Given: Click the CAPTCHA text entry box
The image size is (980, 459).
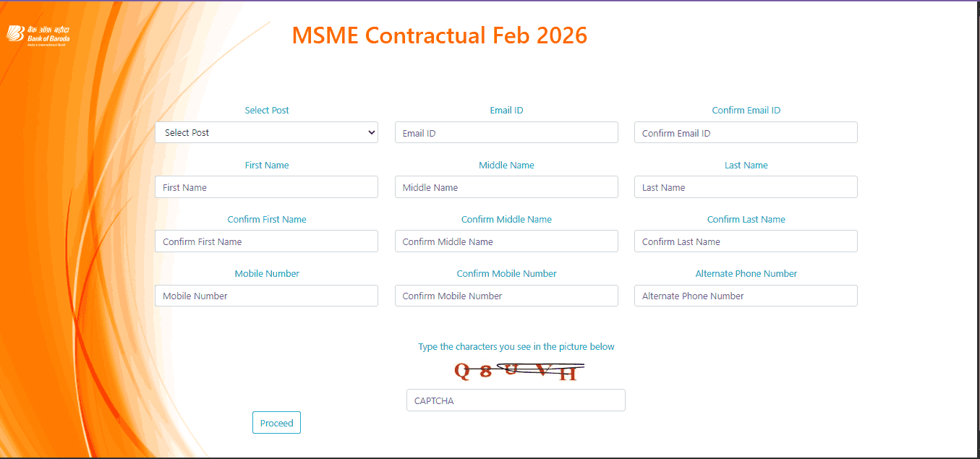Looking at the screenshot, I should point(515,400).
